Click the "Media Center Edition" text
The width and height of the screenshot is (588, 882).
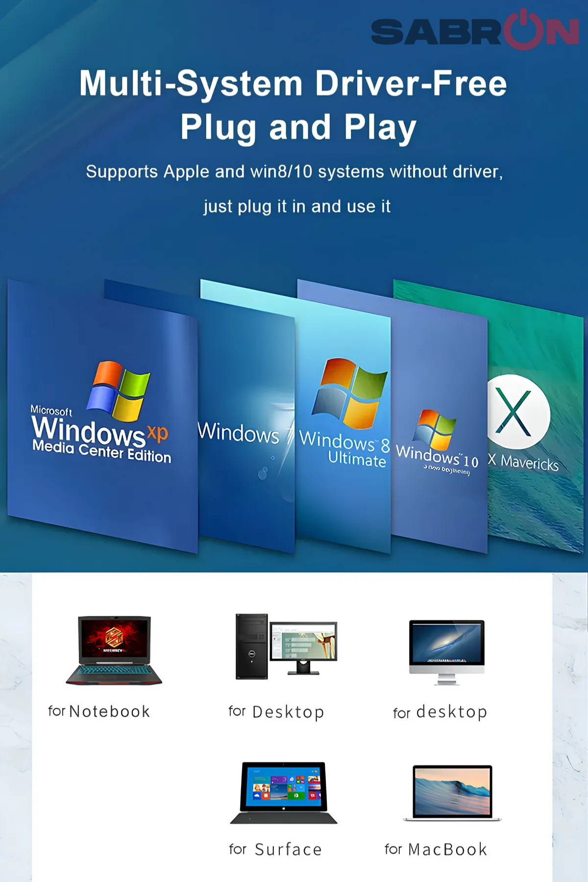point(102,451)
